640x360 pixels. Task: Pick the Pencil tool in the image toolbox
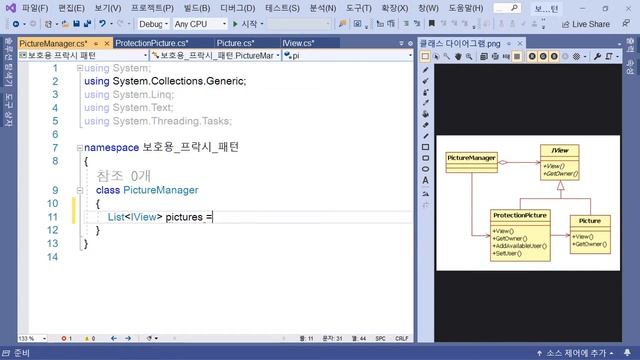coord(425,70)
